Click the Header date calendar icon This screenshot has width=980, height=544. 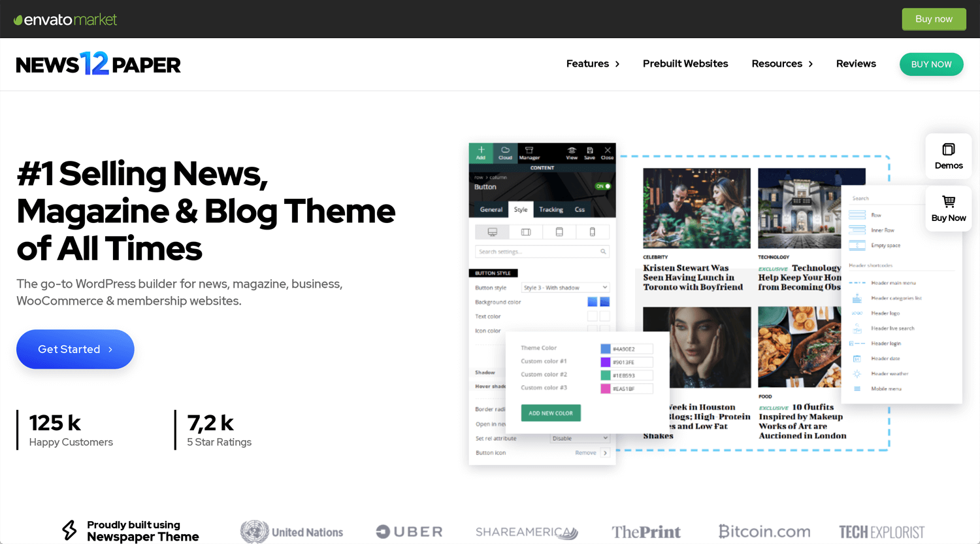pyautogui.click(x=857, y=358)
